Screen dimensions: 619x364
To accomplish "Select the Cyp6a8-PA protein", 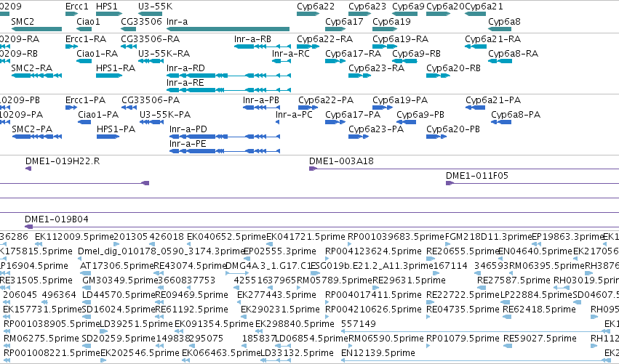I will tap(501, 122).
